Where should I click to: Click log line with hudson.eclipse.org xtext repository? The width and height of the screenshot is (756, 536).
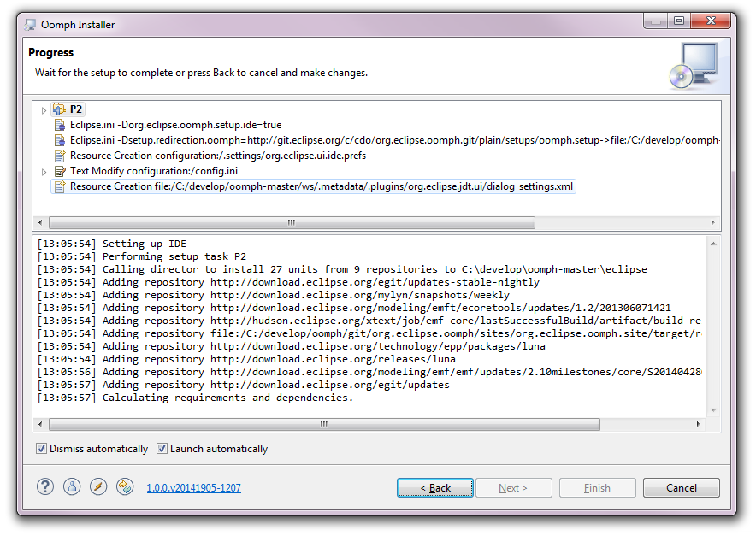[x=369, y=321]
